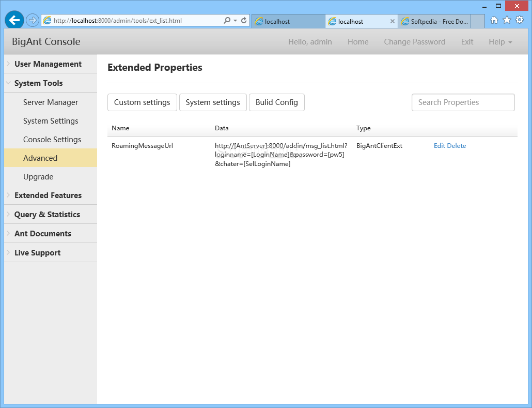Viewport: 532px width, 408px height.
Task: Expand the Ant Documents section
Action: [51, 233]
